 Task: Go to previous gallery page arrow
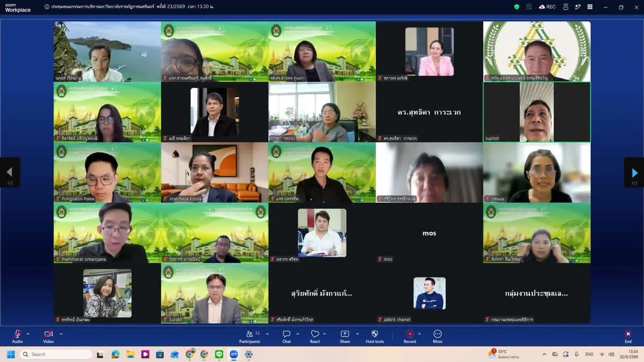point(9,173)
